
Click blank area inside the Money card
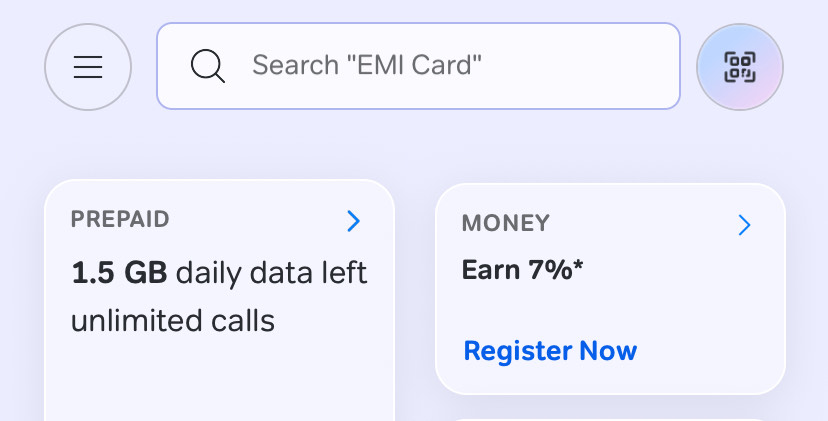[686, 306]
